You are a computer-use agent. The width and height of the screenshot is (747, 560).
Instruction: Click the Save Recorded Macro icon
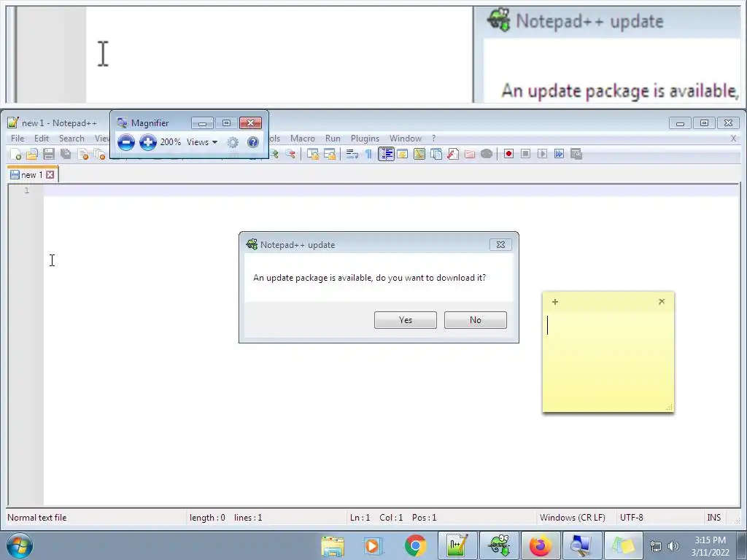coord(576,154)
